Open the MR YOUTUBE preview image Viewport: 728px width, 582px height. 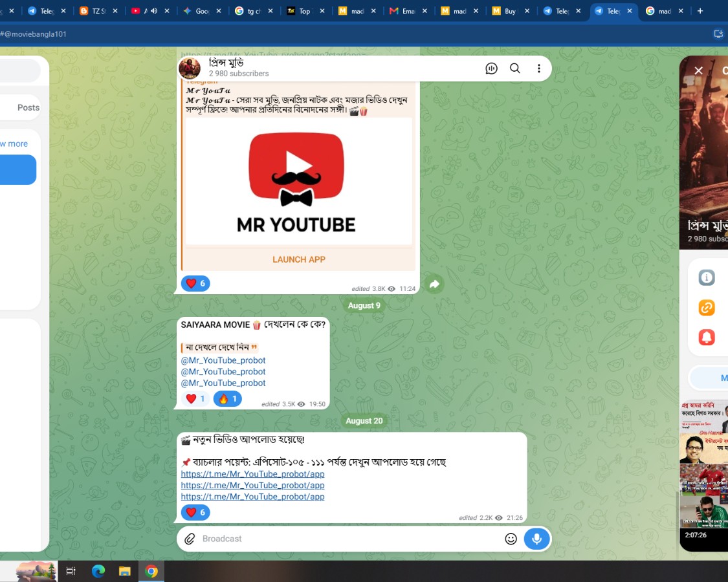(298, 181)
